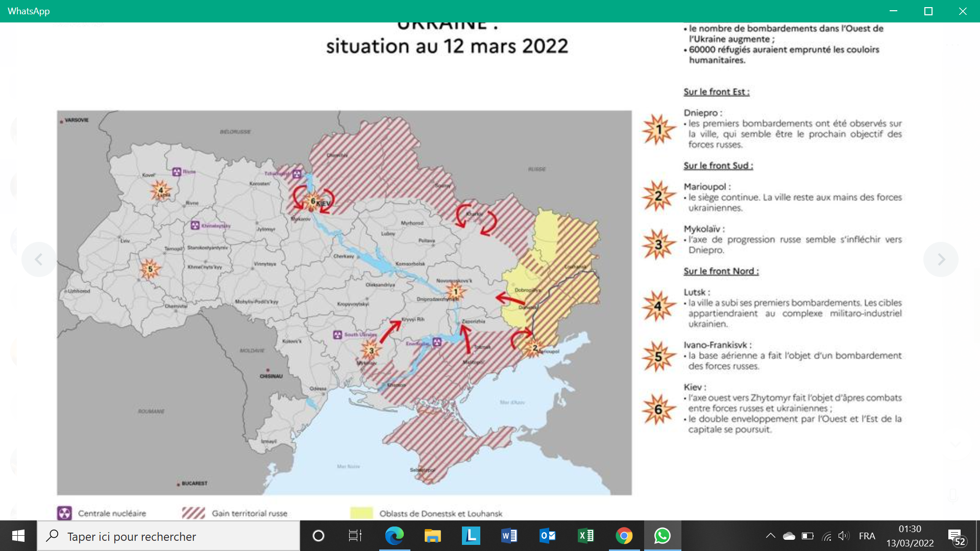Open Outlook from the taskbar

(x=547, y=536)
